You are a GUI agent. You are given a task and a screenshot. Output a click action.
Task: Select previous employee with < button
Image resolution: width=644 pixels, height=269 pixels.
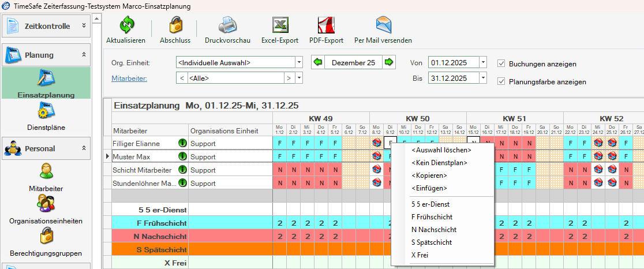pyautogui.click(x=182, y=77)
